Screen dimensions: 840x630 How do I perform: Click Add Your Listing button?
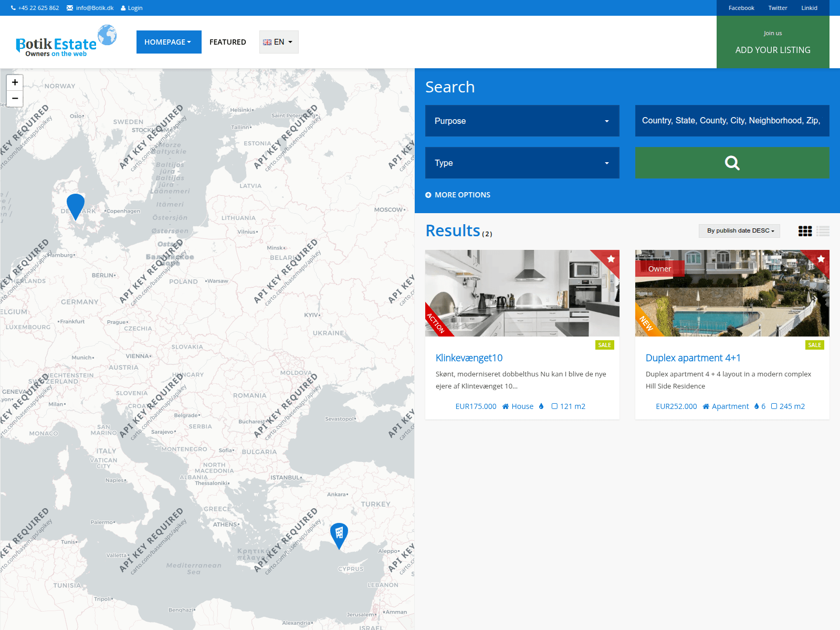(773, 42)
